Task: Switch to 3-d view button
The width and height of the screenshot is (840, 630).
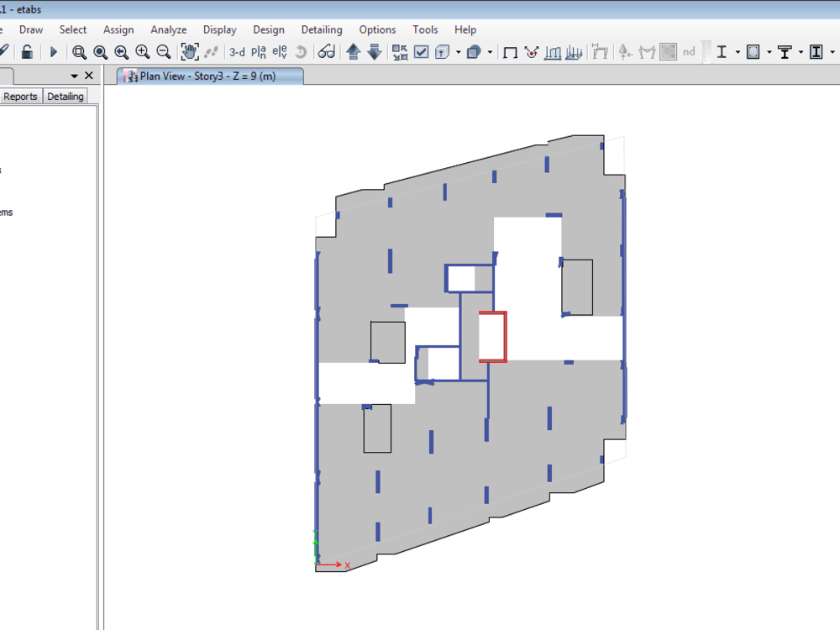Action: (237, 52)
